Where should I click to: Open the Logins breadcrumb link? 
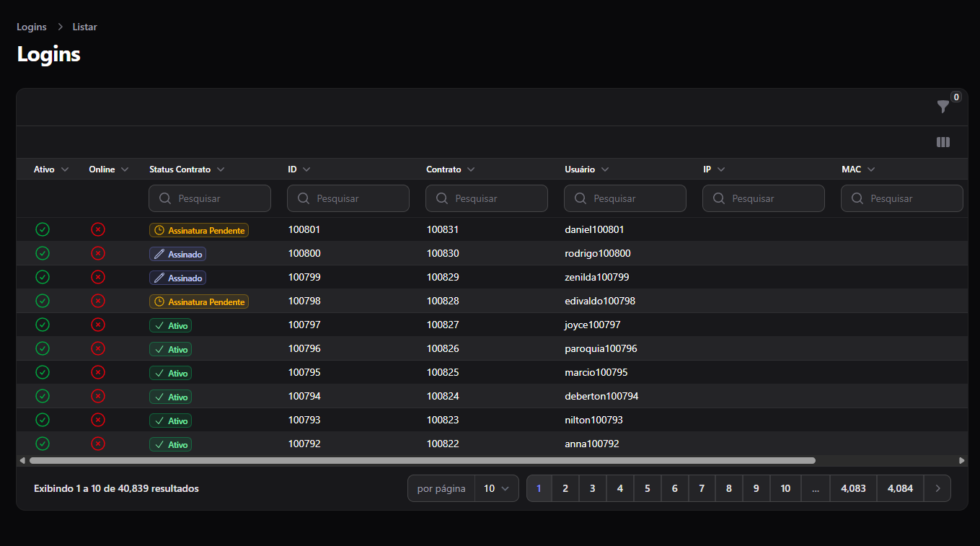[32, 27]
